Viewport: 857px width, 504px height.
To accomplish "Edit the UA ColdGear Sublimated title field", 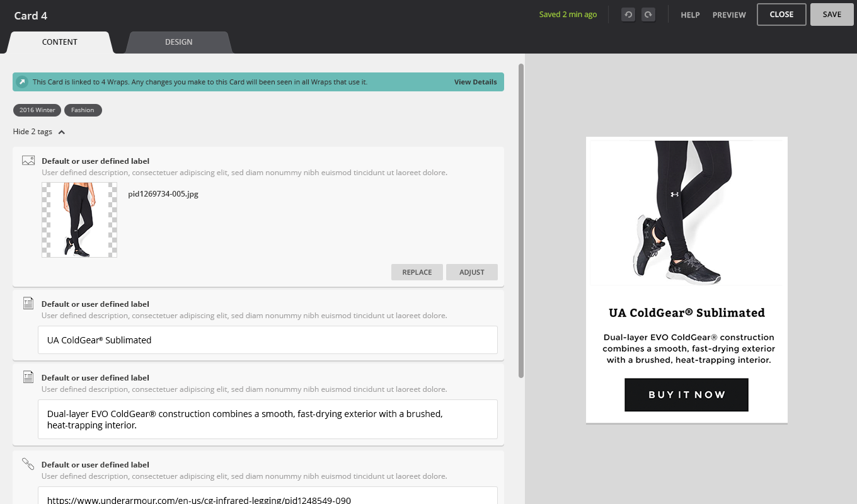I will coord(268,340).
